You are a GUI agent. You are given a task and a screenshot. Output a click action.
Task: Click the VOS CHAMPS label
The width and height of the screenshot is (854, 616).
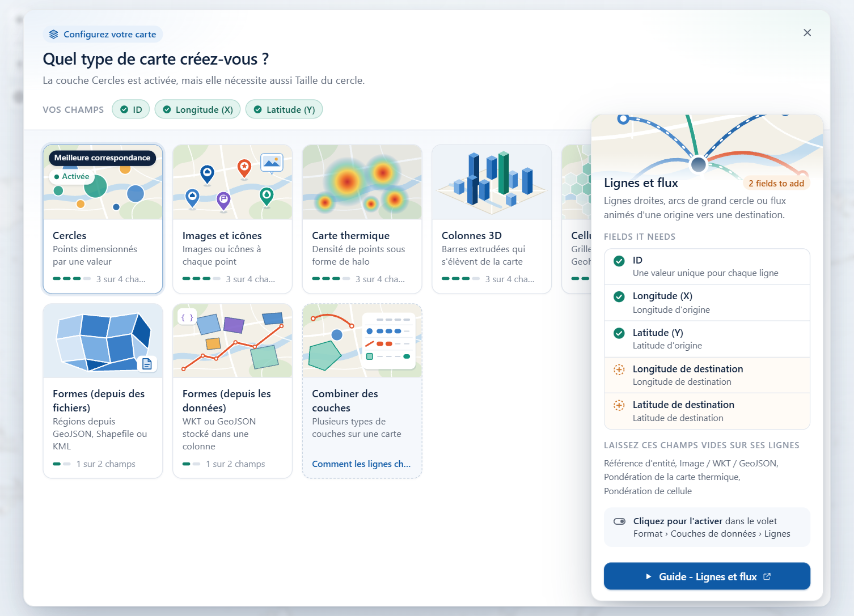[73, 109]
